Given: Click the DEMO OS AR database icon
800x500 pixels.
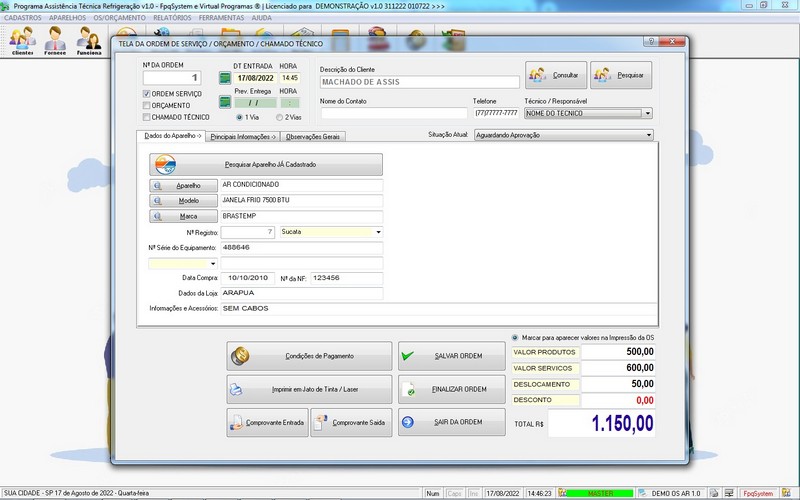Looking at the screenshot, I should click(643, 493).
